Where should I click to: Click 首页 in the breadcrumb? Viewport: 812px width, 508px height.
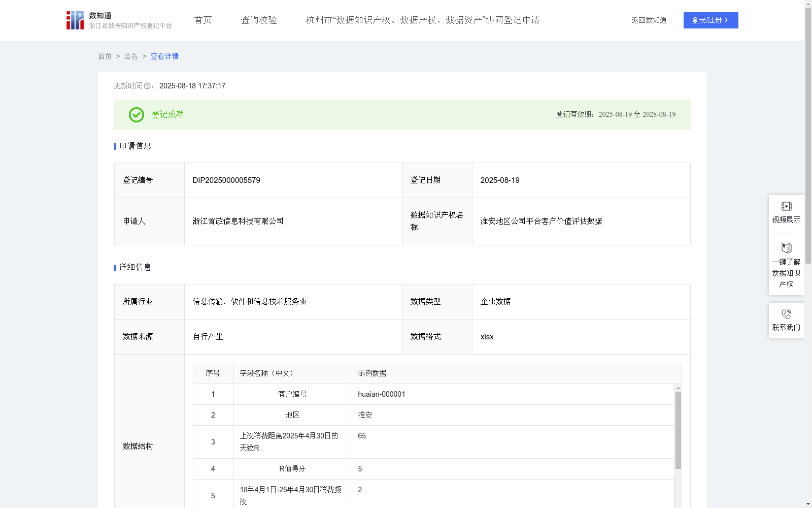tap(105, 56)
